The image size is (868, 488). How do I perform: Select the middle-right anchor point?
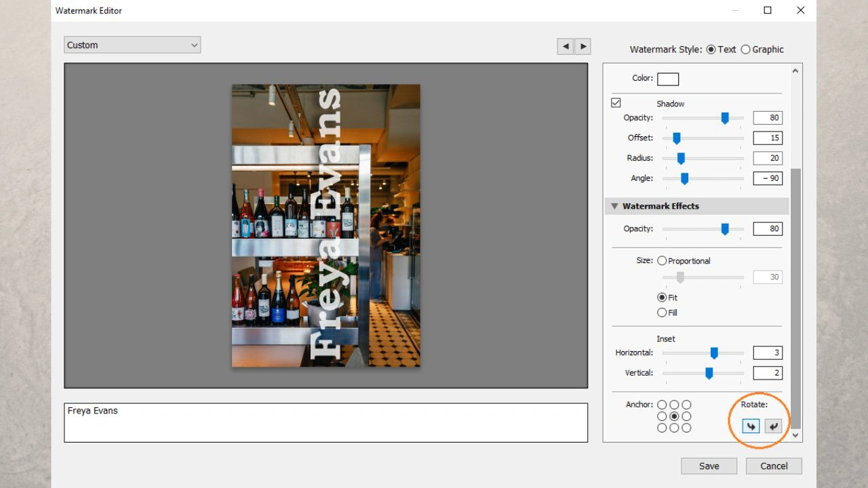click(x=686, y=416)
